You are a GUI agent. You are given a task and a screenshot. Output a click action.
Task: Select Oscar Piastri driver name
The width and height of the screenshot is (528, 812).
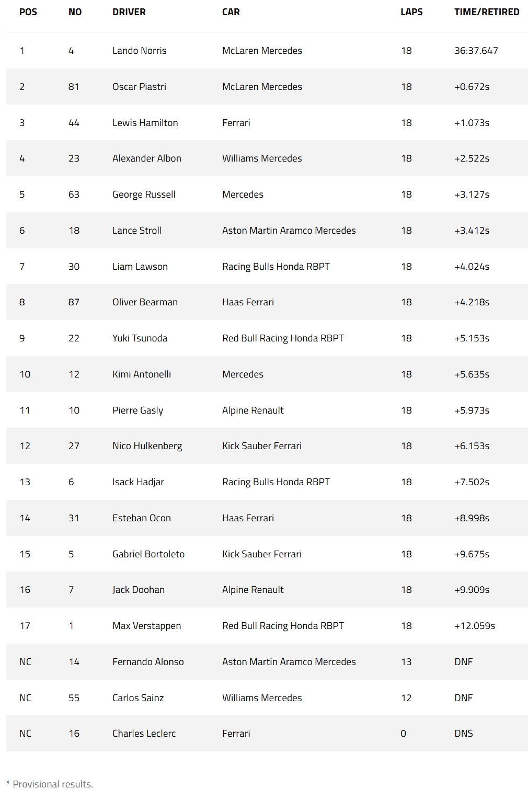tap(139, 87)
